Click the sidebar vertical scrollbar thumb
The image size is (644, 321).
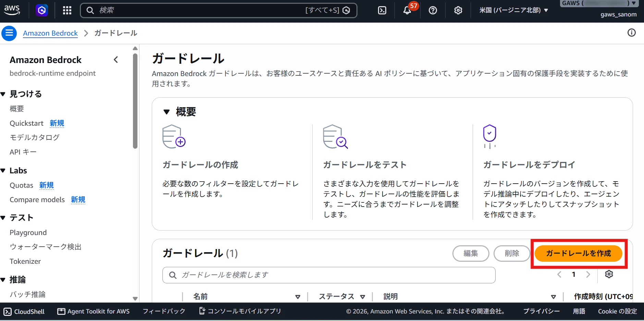pos(135,101)
